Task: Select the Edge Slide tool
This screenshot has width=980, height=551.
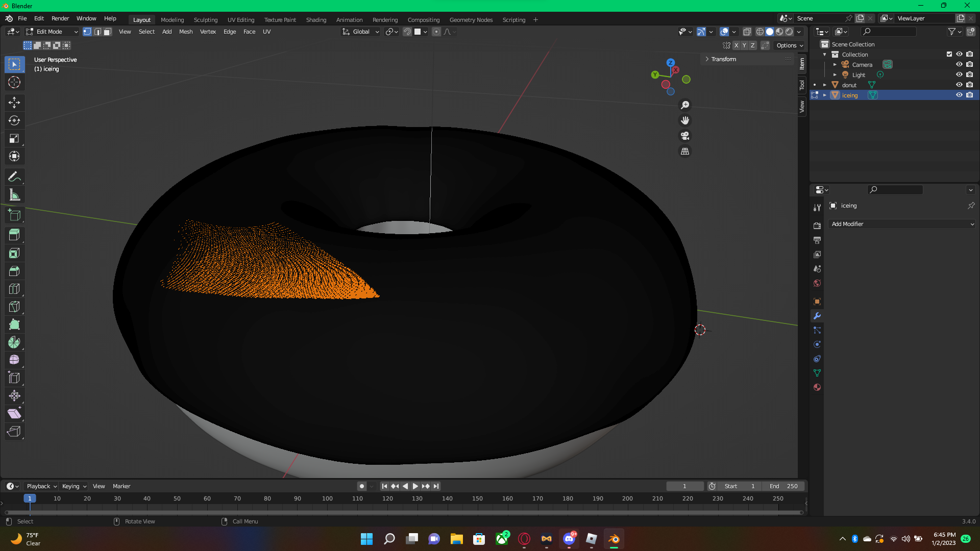Action: tap(14, 378)
